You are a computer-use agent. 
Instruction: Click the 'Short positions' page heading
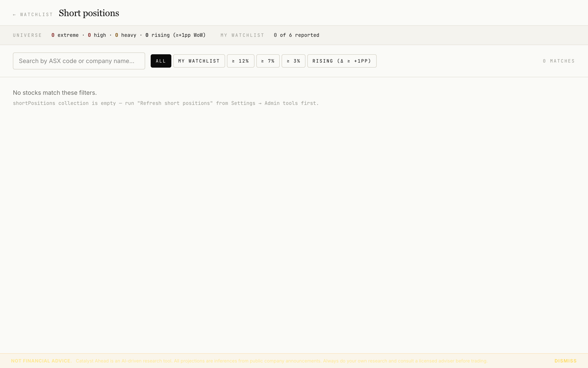(89, 13)
